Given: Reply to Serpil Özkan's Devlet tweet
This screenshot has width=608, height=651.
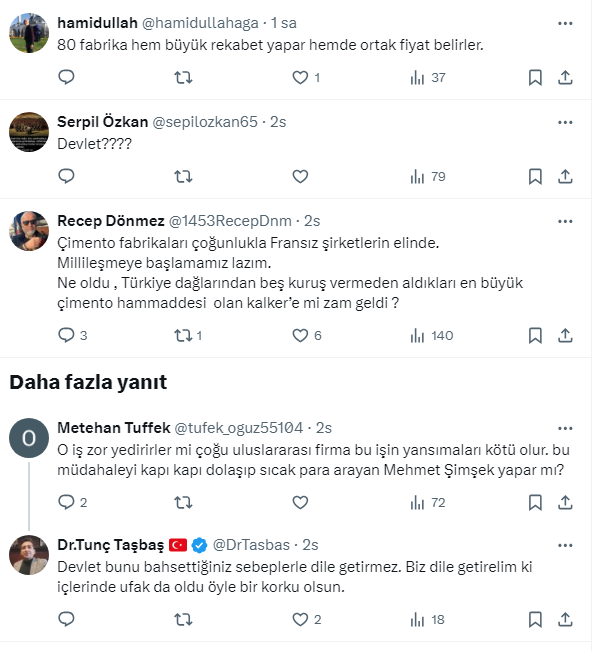Looking at the screenshot, I should click(x=66, y=176).
